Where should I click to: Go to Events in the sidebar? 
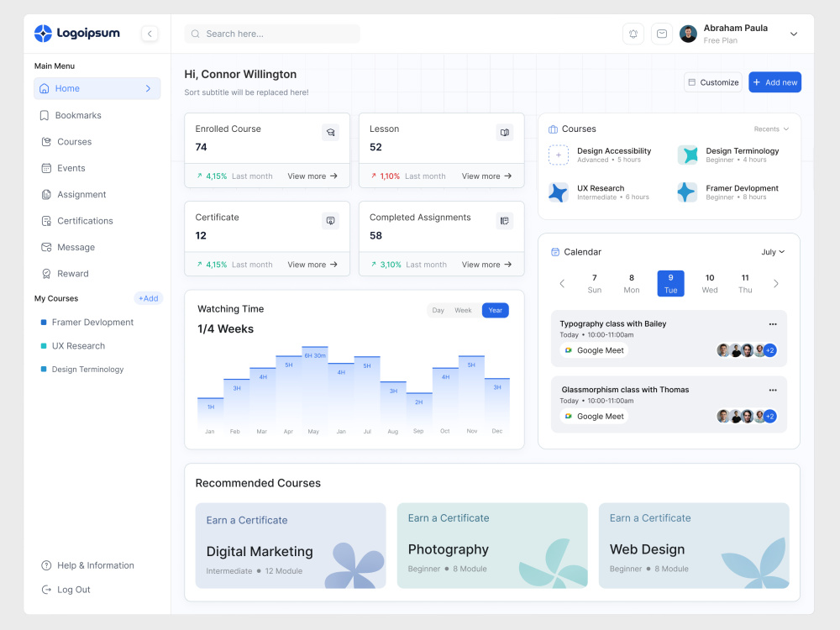coord(63,168)
